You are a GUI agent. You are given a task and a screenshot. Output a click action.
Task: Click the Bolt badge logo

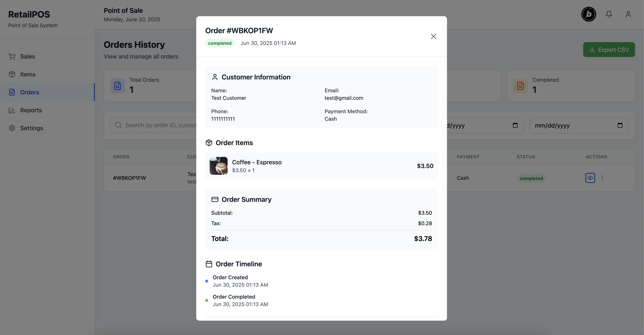(589, 14)
